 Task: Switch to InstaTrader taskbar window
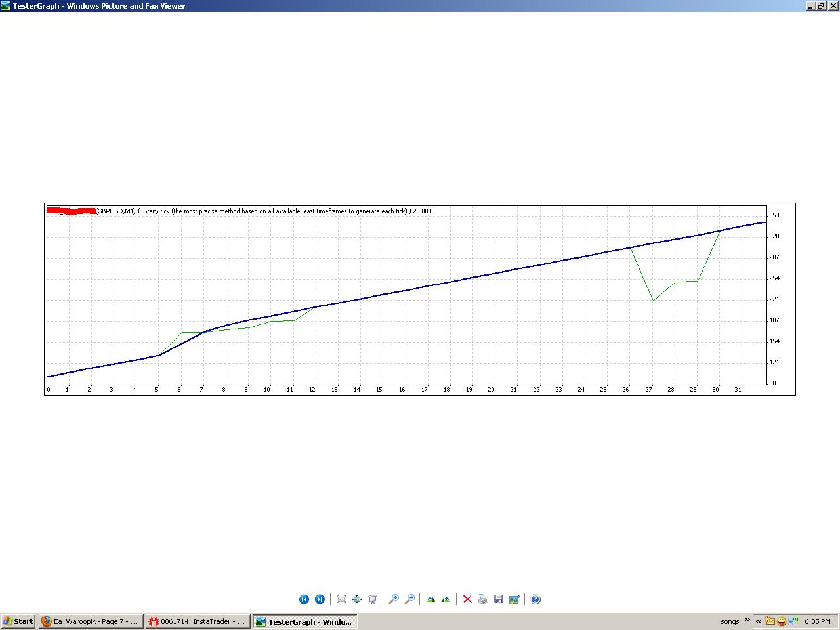point(197,621)
